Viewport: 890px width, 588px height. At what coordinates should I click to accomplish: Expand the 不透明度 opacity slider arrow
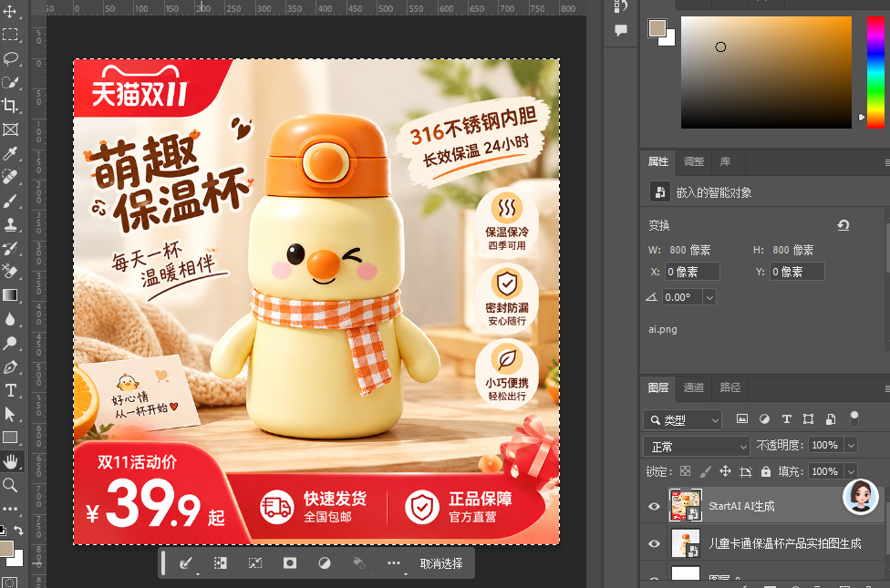(x=851, y=446)
